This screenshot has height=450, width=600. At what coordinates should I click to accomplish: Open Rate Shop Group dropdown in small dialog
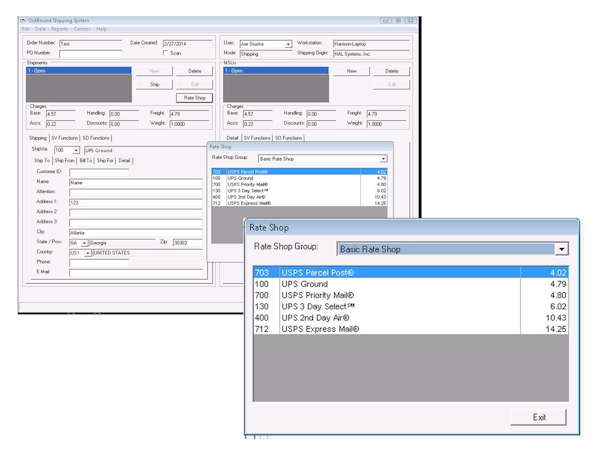pyautogui.click(x=383, y=159)
